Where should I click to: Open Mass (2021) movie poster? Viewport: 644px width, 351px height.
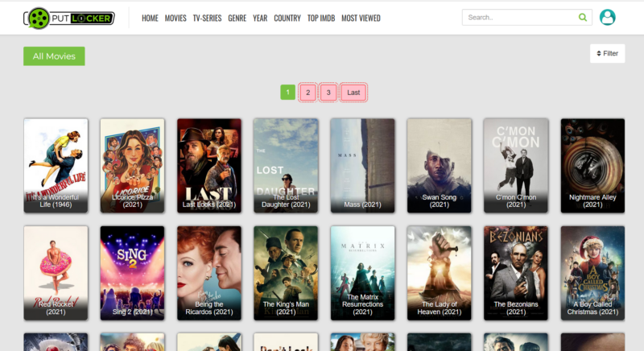[363, 166]
